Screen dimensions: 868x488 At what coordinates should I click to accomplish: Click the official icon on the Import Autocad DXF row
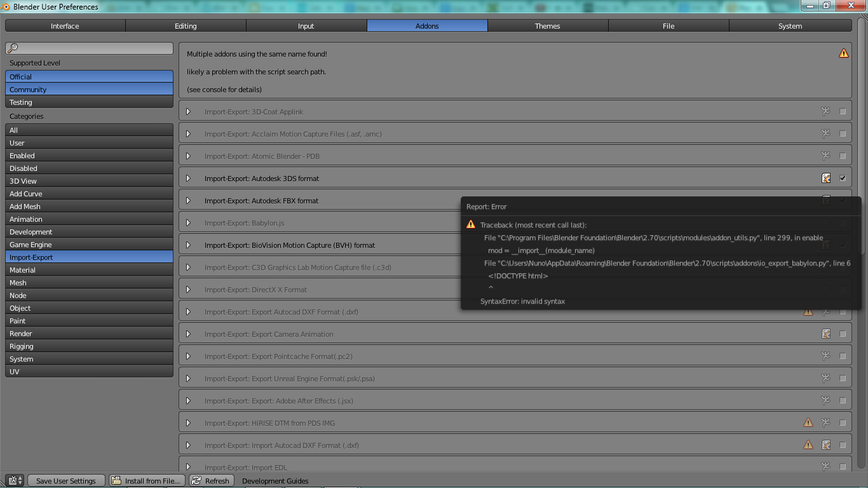coord(825,445)
